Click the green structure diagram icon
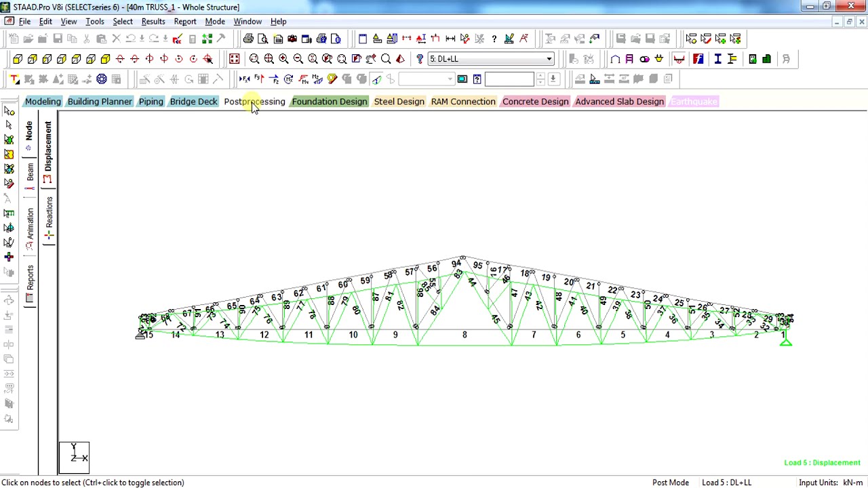 pyautogui.click(x=207, y=39)
